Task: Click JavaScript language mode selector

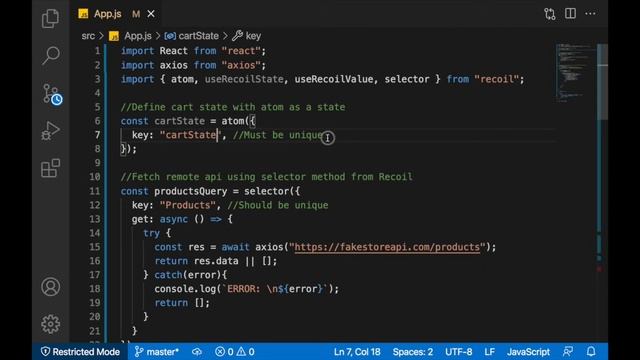Action: tap(528, 351)
